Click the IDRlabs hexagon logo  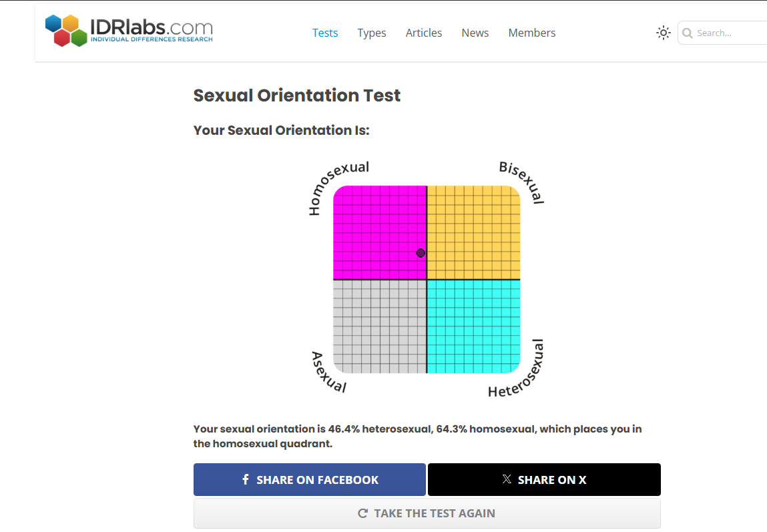[x=66, y=30]
